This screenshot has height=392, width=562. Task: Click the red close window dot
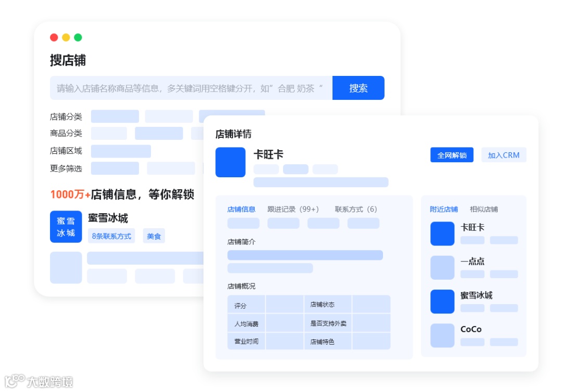point(54,37)
